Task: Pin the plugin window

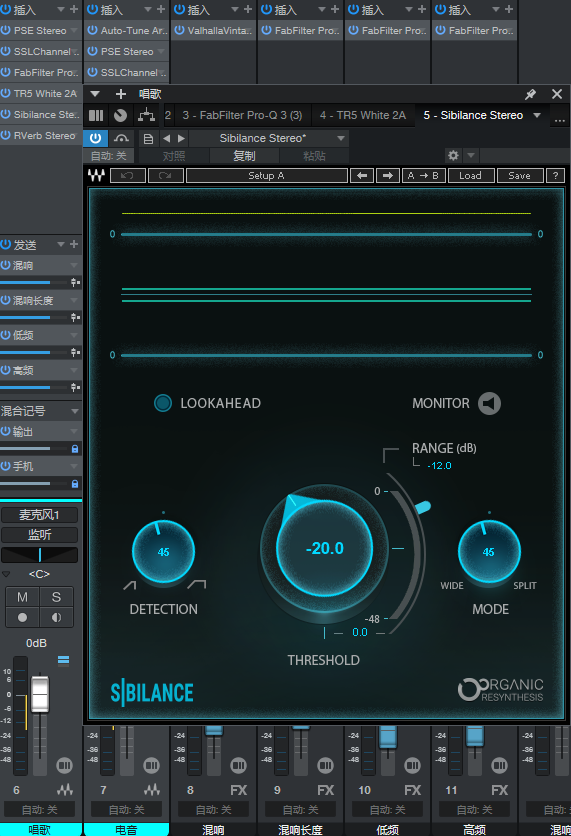Action: [x=530, y=94]
